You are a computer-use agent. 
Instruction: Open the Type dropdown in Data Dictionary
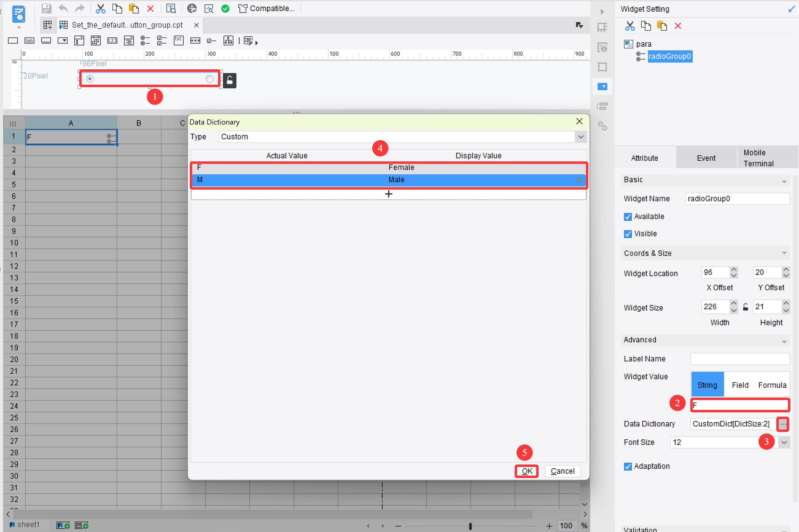point(581,137)
